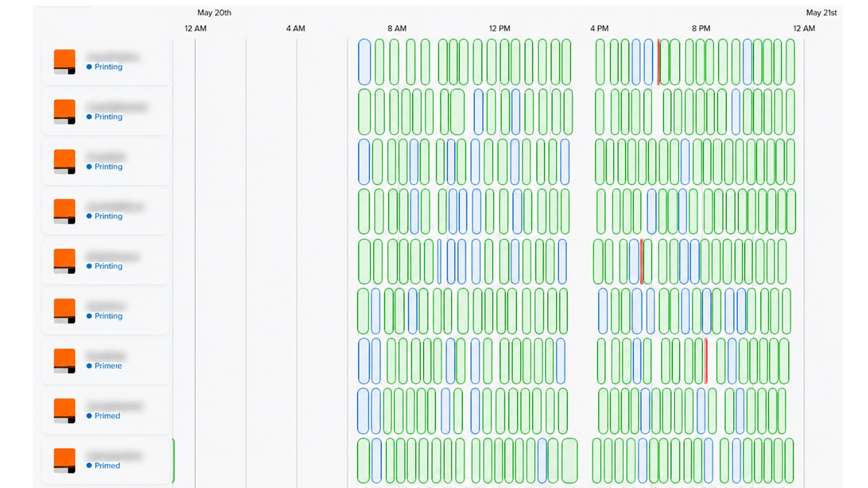Select the widest green block in the bottom printer row
This screenshot has height=488, width=868.
click(570, 461)
